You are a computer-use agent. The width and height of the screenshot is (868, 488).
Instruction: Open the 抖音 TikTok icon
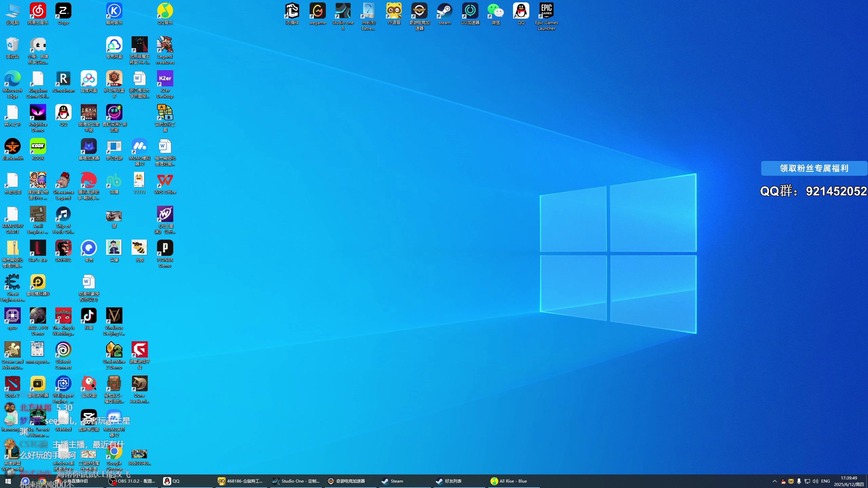pyautogui.click(x=88, y=319)
